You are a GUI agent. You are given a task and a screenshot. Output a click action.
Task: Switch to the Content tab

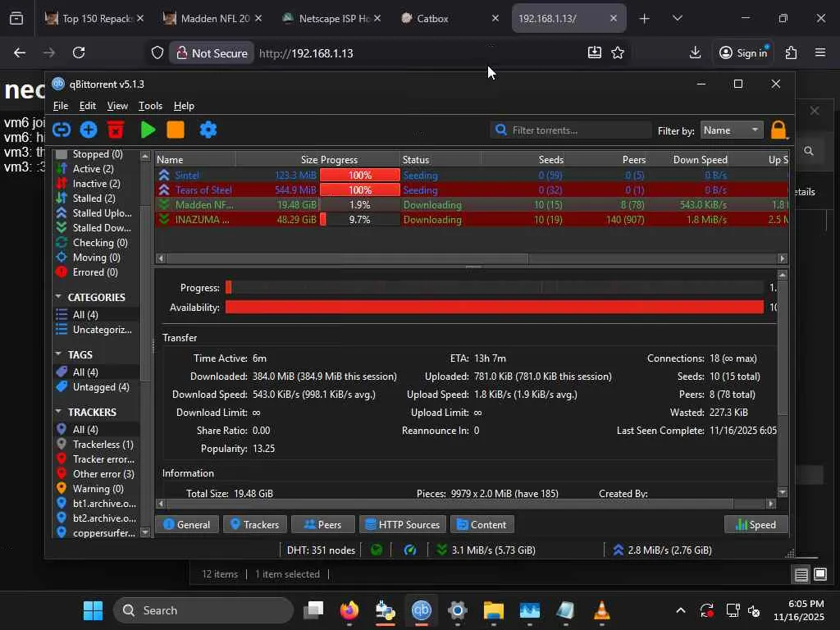tap(482, 524)
